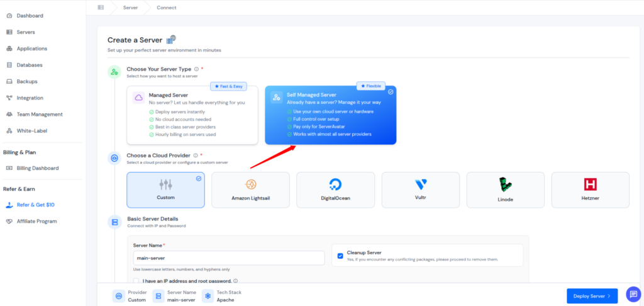Click the Databases icon in the sidebar
Image resolution: width=644 pixels, height=306 pixels.
pos(9,65)
